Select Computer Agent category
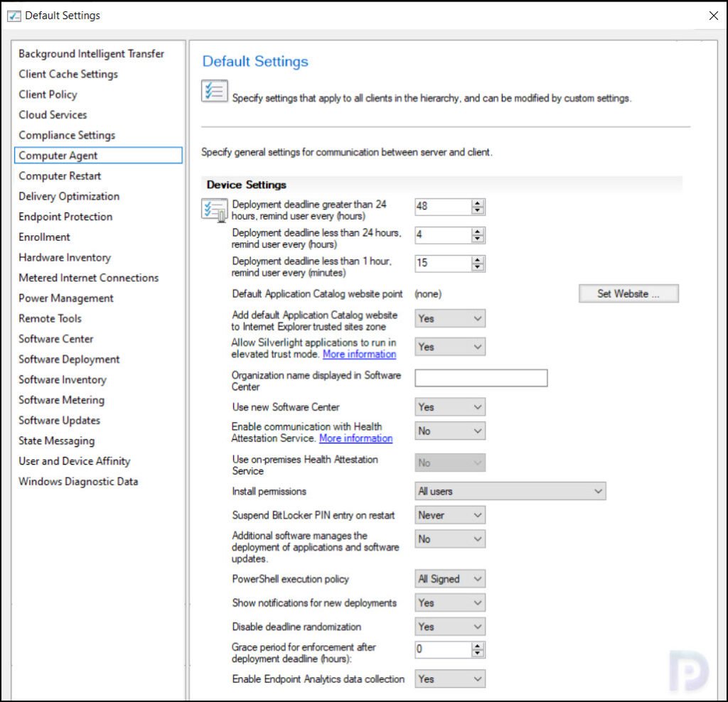Screen dimensions: 728x702 click(98, 156)
